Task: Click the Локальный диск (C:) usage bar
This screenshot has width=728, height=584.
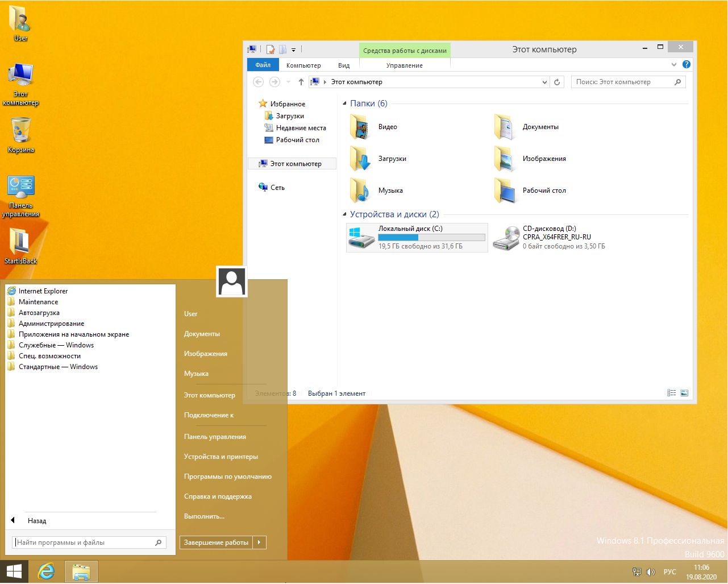Action: tap(431, 238)
